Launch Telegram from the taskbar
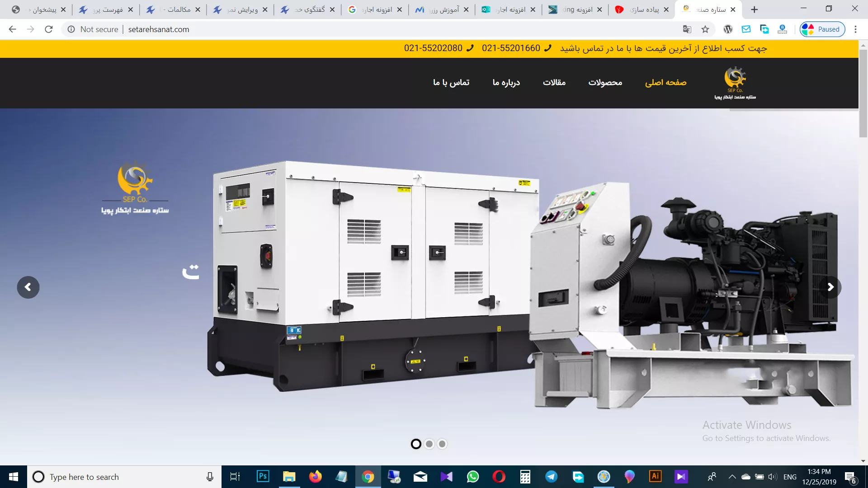868x488 pixels. [x=551, y=476]
